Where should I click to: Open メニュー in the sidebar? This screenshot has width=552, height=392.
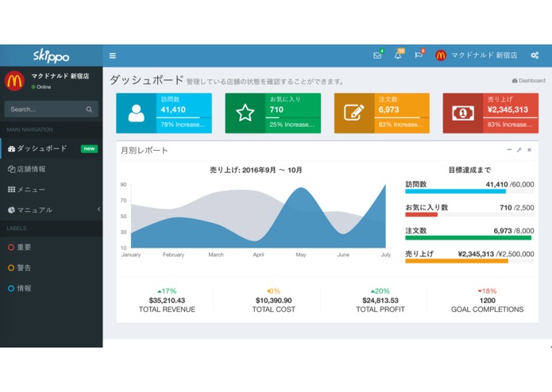[x=52, y=190]
